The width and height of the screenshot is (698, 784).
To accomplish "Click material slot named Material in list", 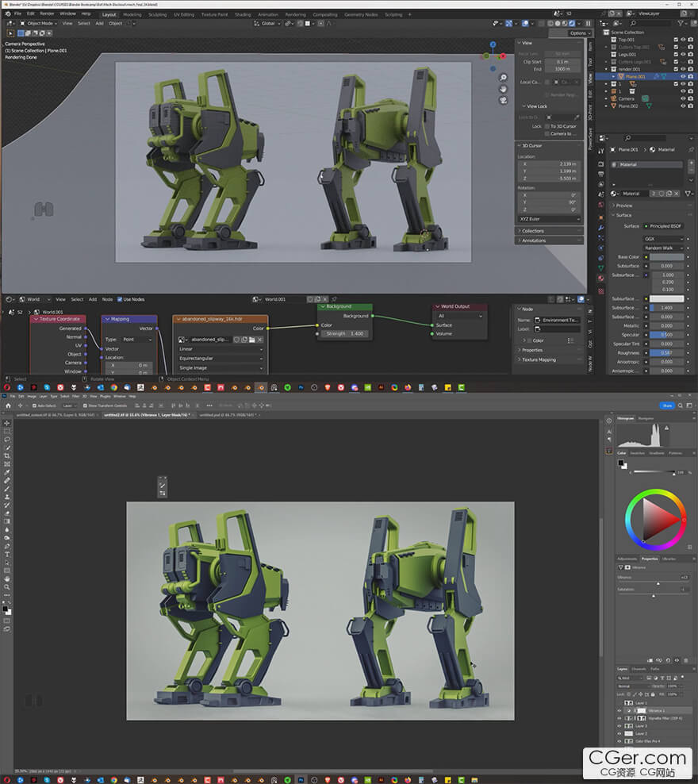I will (647, 164).
